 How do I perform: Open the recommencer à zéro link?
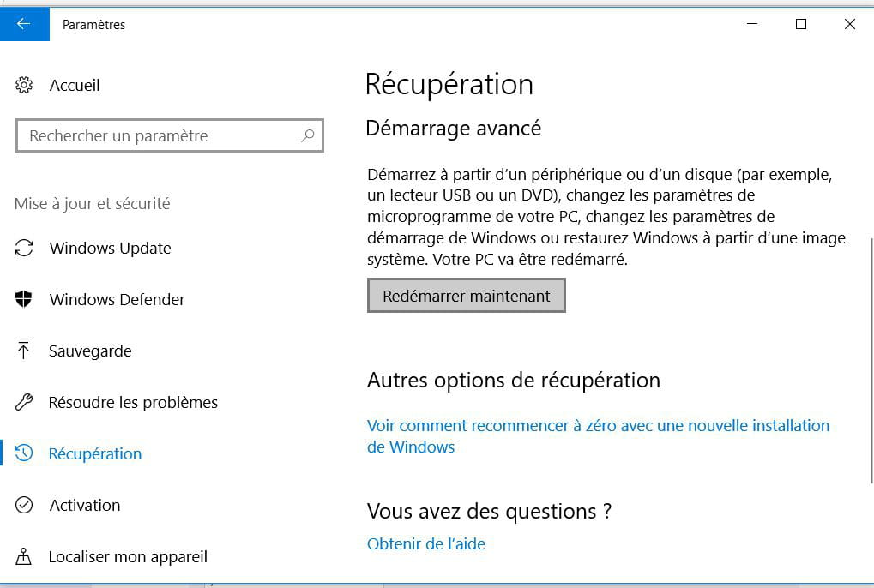click(598, 436)
